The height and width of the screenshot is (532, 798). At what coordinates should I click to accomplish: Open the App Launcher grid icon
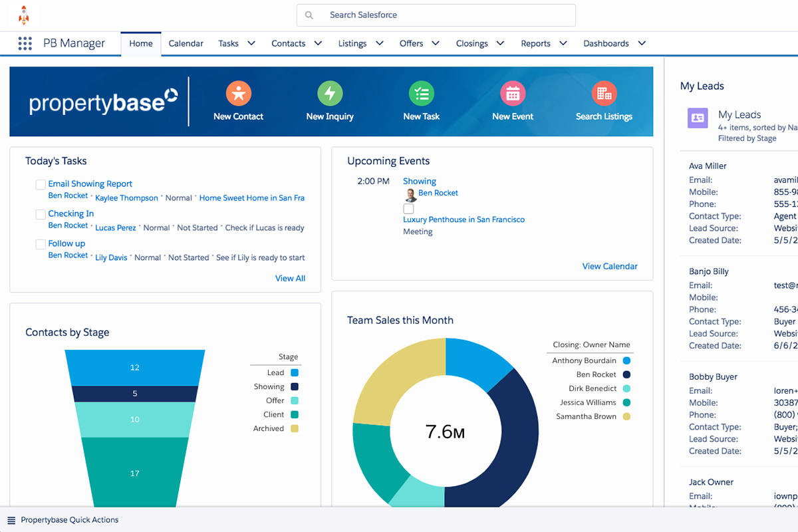(25, 44)
